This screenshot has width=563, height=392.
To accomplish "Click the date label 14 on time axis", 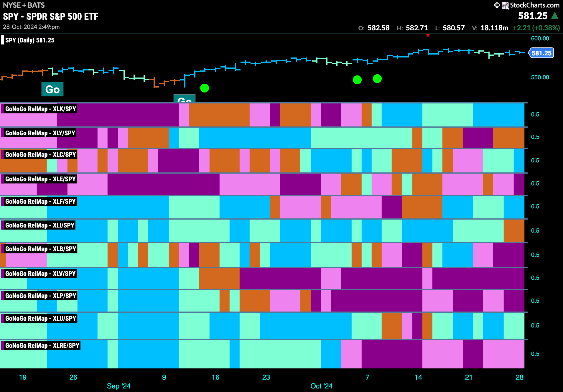I will [x=418, y=377].
